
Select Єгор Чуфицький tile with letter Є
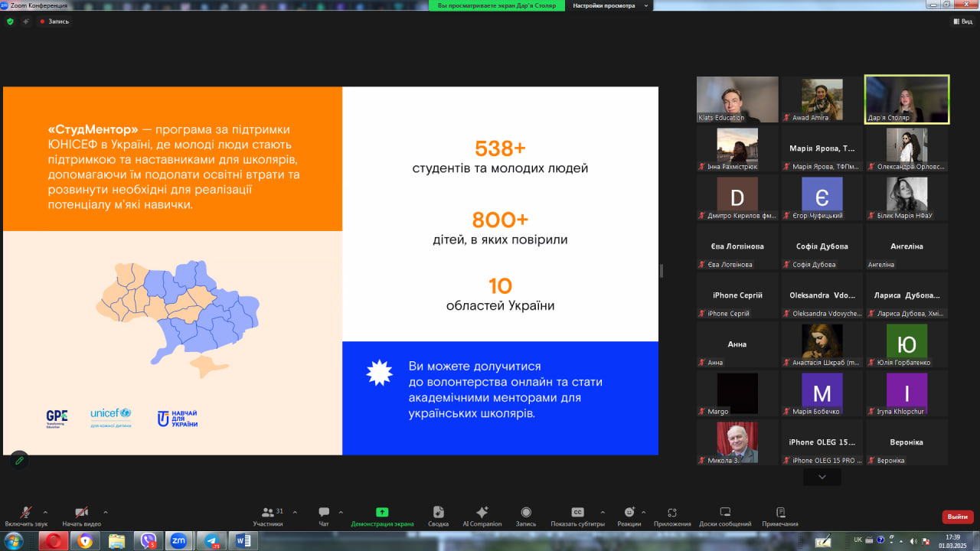tap(822, 197)
